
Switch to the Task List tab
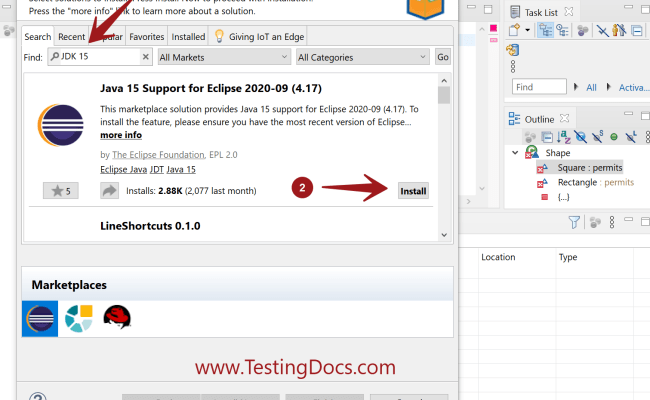(x=541, y=12)
